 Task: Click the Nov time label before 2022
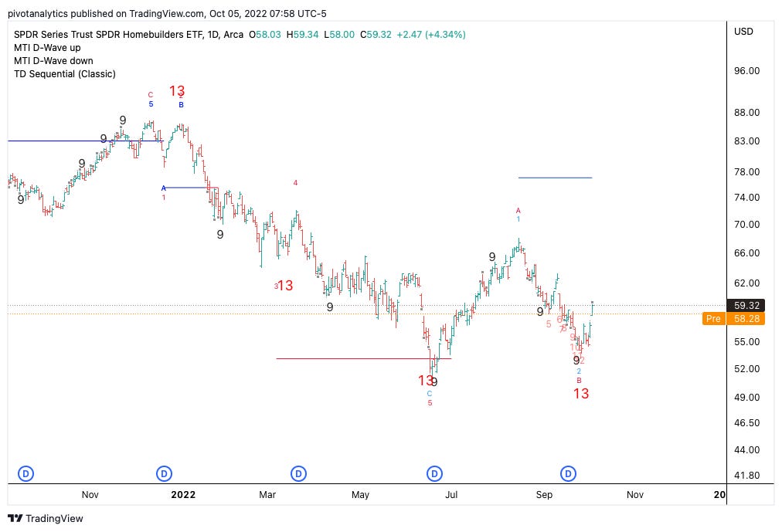pos(90,495)
